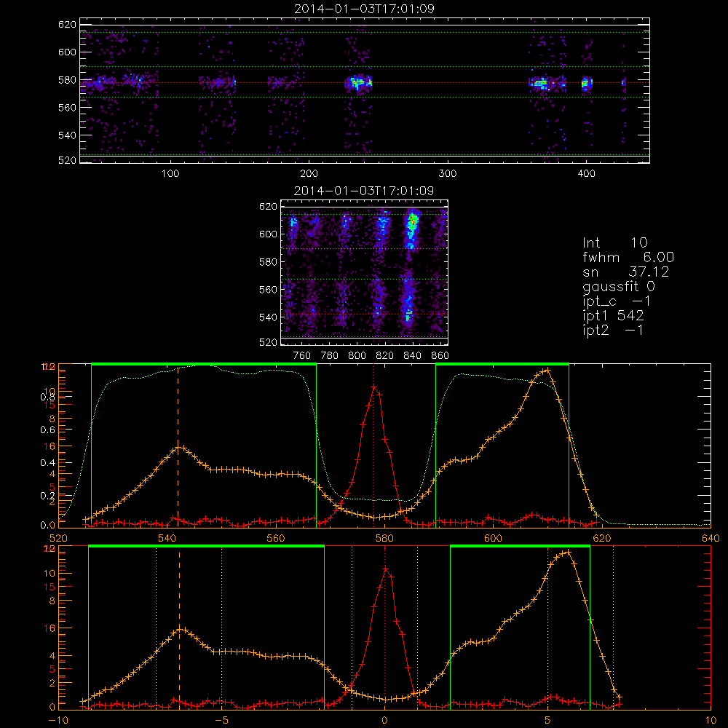This screenshot has height=728, width=728.
Task: Click the x-axis label -5 of the lower plot
Action: coord(221,720)
